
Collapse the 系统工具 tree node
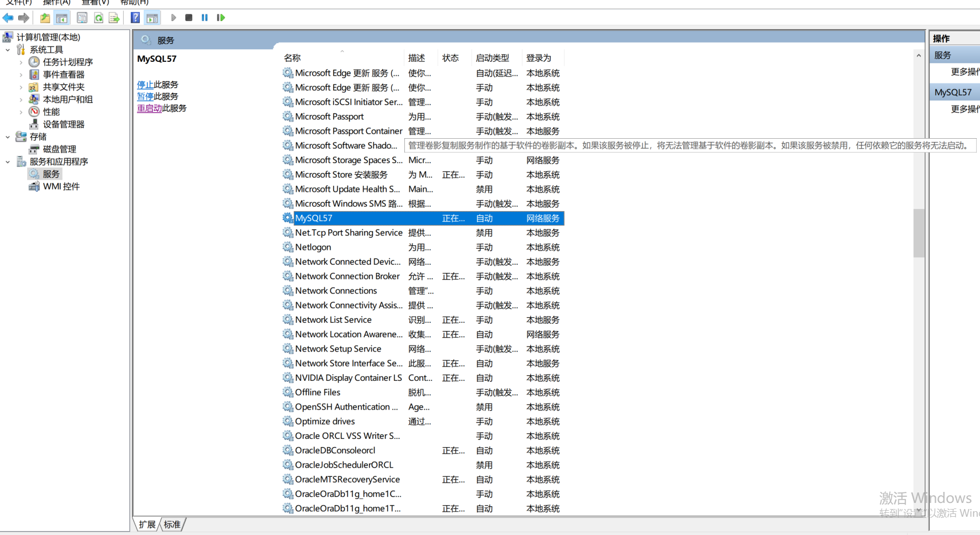8,50
